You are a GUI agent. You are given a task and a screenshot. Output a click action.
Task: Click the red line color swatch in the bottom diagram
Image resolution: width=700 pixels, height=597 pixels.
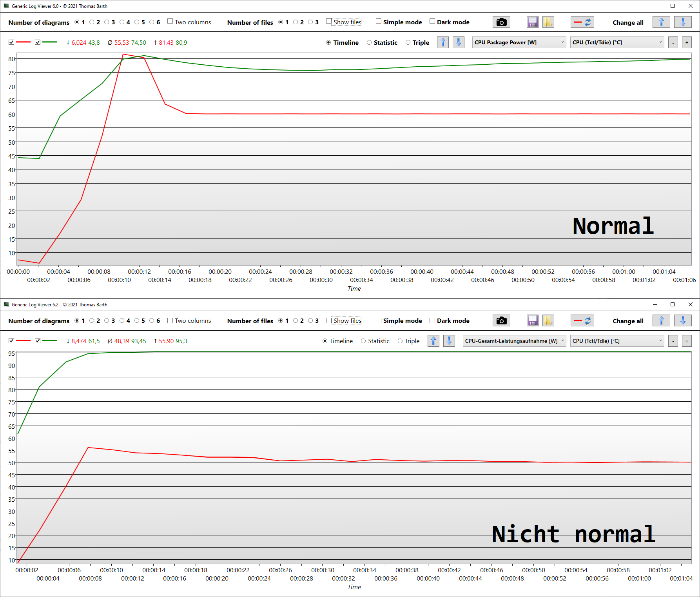click(x=23, y=341)
